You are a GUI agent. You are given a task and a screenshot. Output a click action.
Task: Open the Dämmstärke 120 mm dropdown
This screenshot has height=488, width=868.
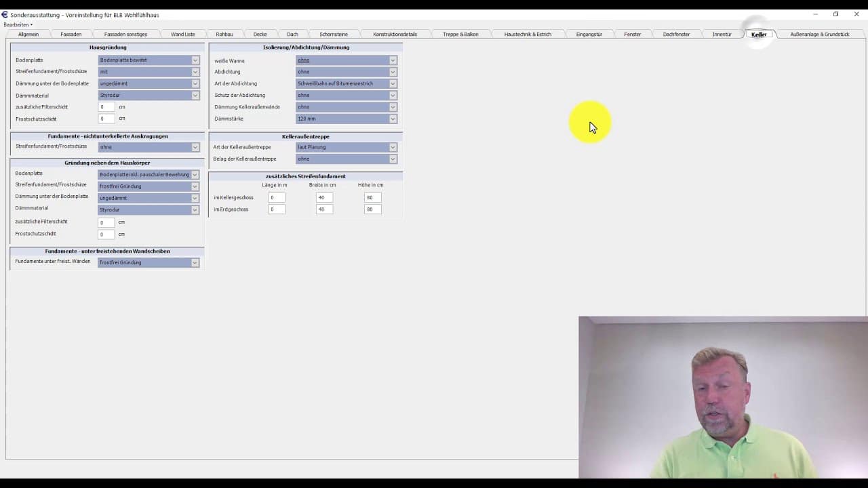[347, 119]
